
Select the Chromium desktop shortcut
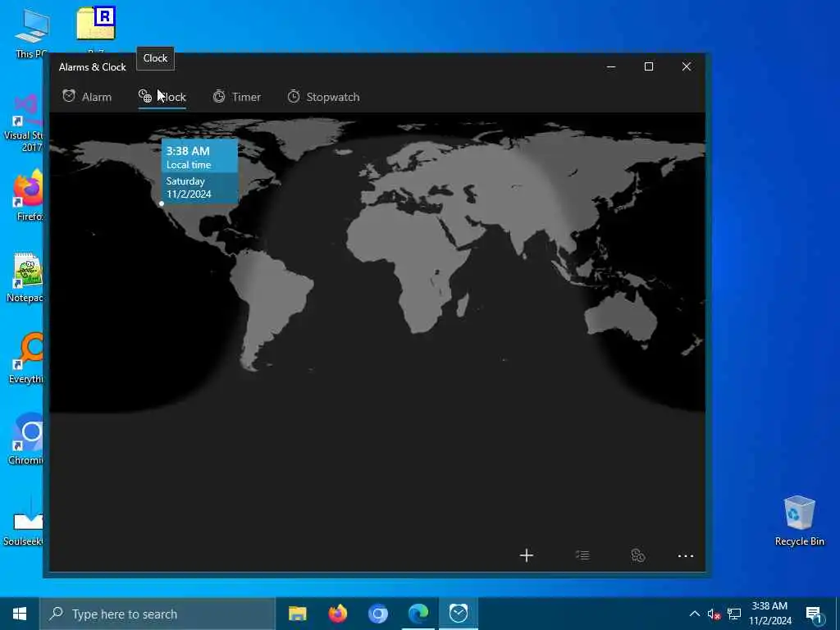tap(27, 440)
